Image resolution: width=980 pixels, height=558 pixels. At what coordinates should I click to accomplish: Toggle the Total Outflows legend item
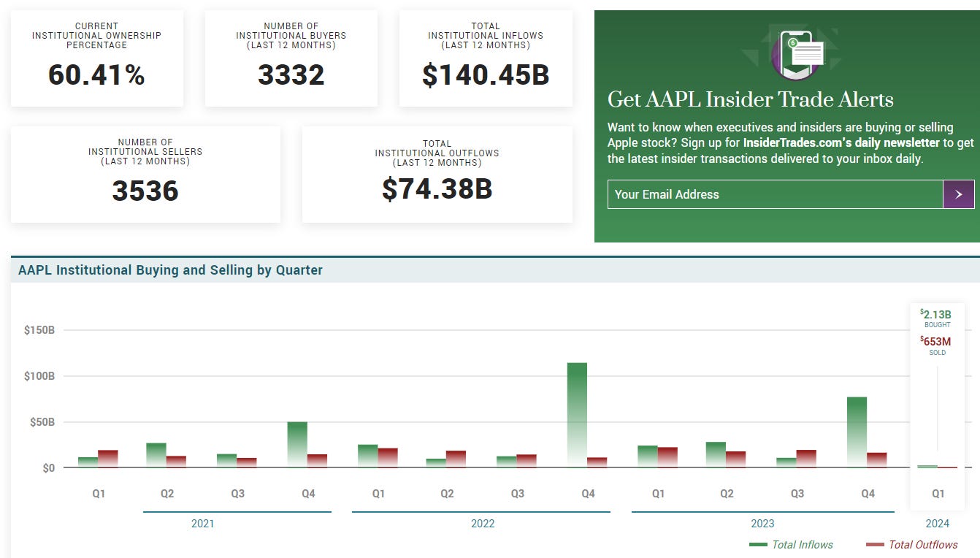tap(911, 545)
